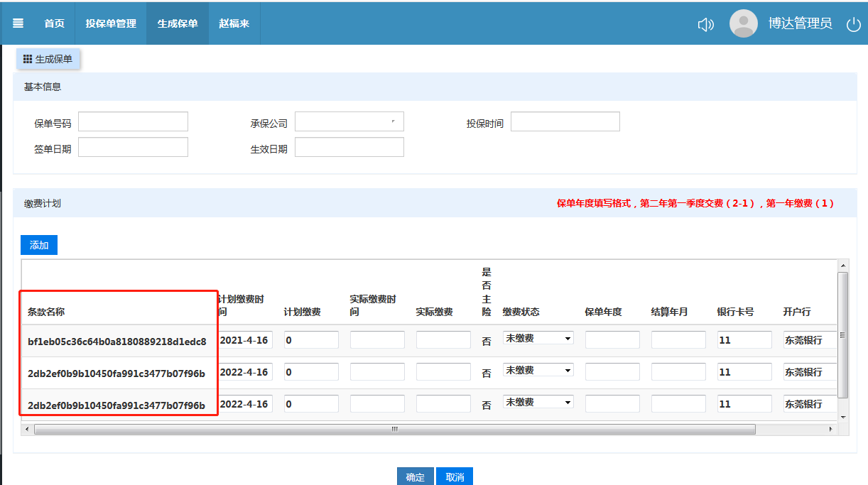Viewport: 868px width, 485px height.
Task: Click the 取消 button
Action: (x=455, y=477)
